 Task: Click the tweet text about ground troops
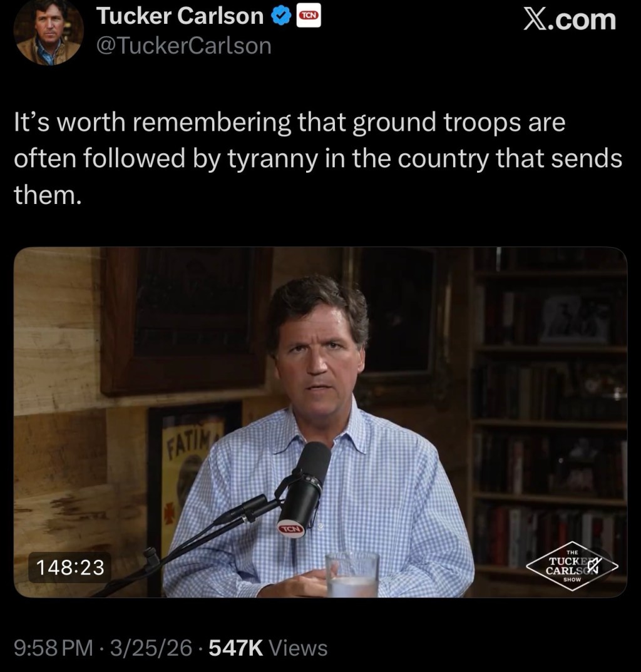pyautogui.click(x=318, y=158)
